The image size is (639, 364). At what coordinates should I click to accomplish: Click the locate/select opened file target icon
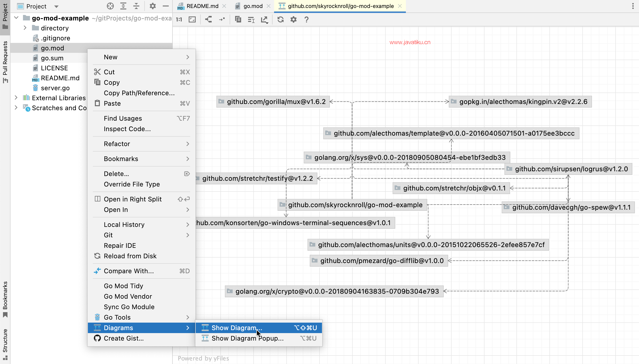[110, 6]
